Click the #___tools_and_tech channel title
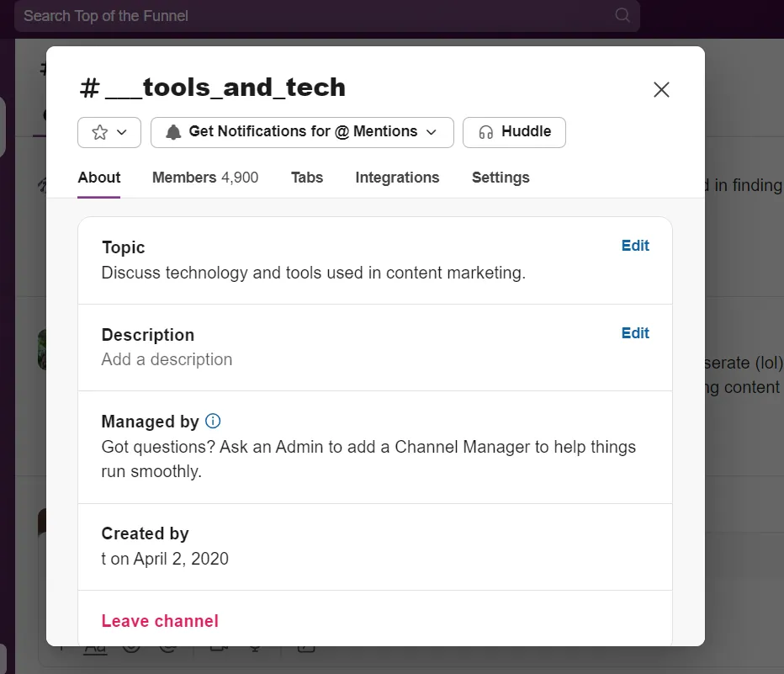Image resolution: width=784 pixels, height=674 pixels. click(x=213, y=88)
